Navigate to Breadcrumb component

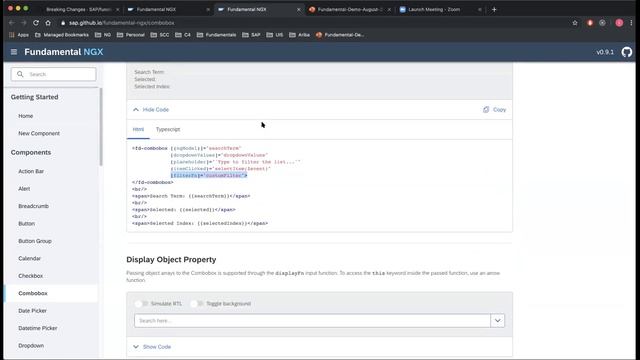[33, 206]
